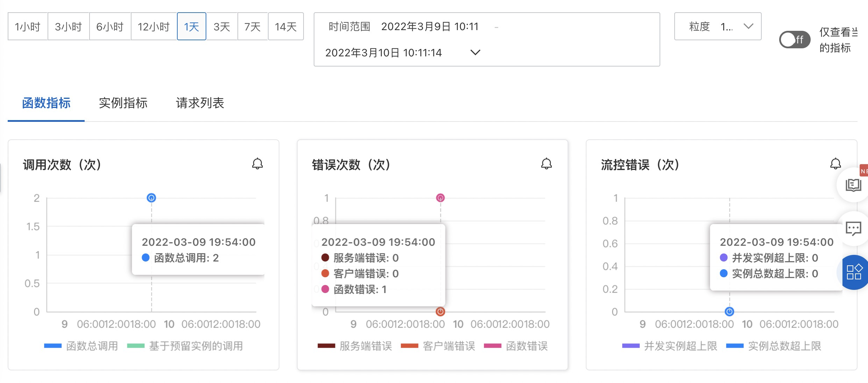Select the 1小时 time range
Image resolution: width=868 pixels, height=383 pixels.
[28, 26]
